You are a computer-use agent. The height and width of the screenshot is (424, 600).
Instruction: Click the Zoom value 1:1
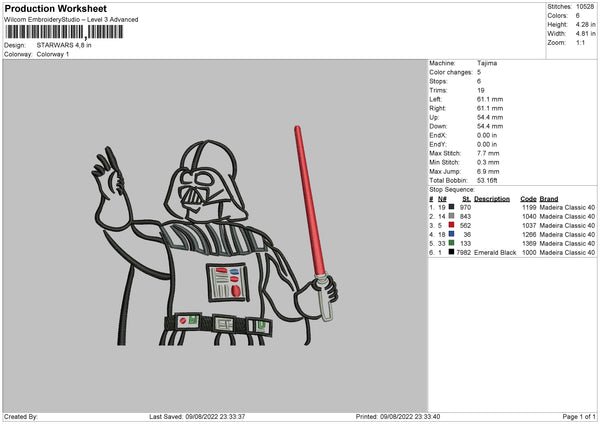pos(580,42)
